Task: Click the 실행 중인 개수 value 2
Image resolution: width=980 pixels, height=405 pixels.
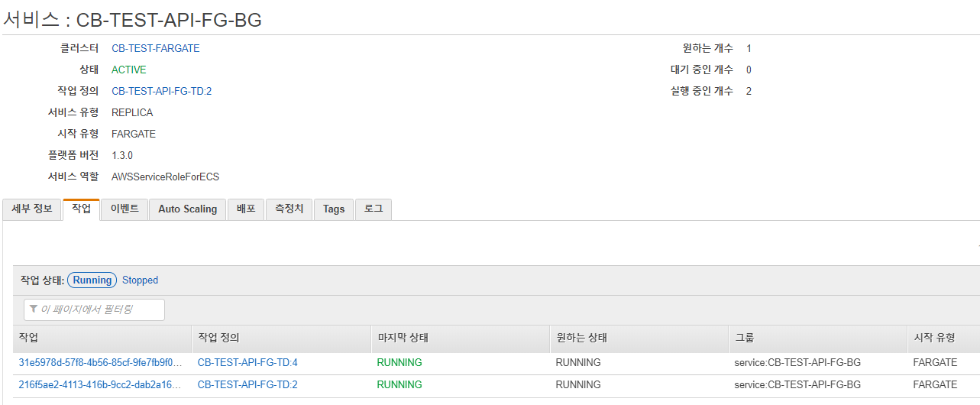Action: coord(749,91)
